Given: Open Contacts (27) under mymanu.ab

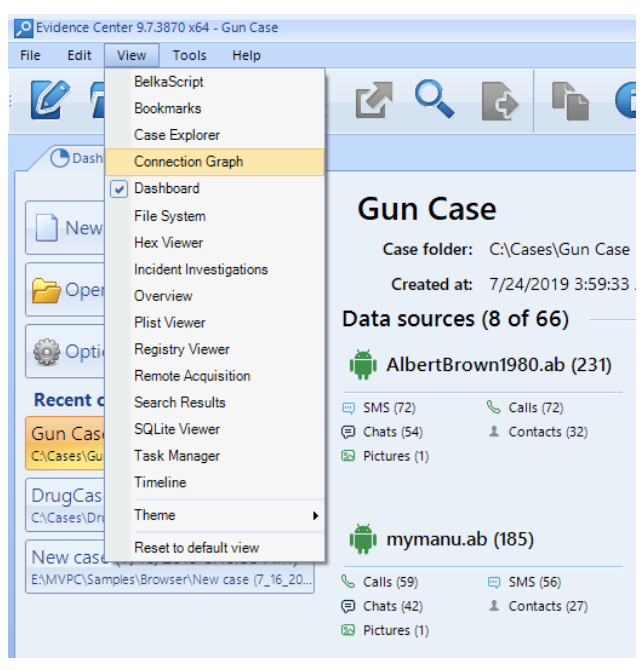Looking at the screenshot, I should (548, 606).
